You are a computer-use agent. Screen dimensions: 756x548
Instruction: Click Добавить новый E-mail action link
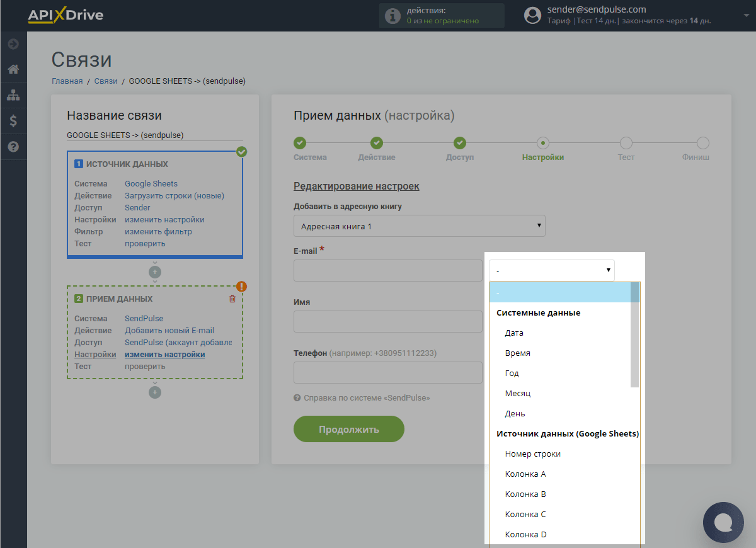coord(169,331)
